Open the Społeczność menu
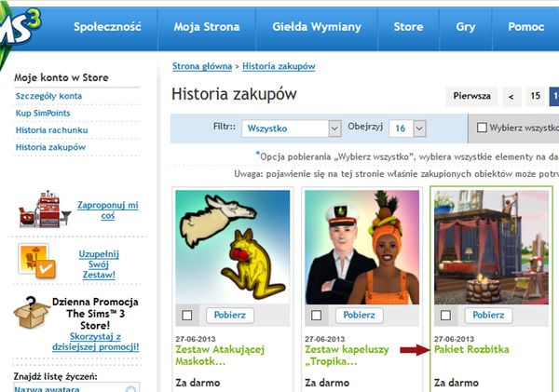The height and width of the screenshot is (392, 559). click(x=107, y=27)
